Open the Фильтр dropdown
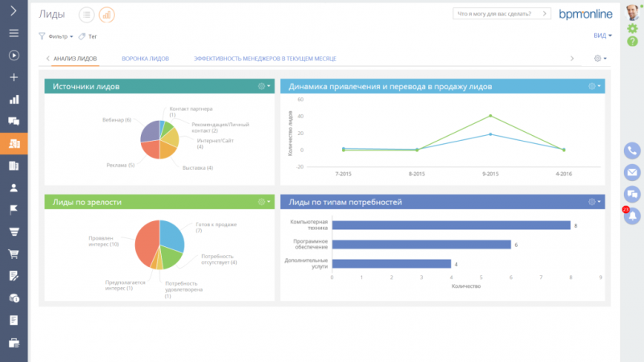 (56, 36)
